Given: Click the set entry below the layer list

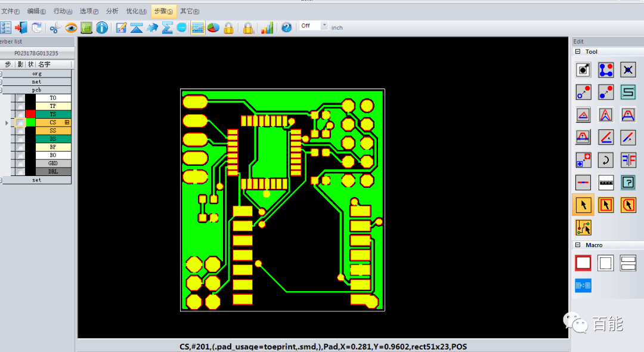Looking at the screenshot, I should pyautogui.click(x=37, y=180).
